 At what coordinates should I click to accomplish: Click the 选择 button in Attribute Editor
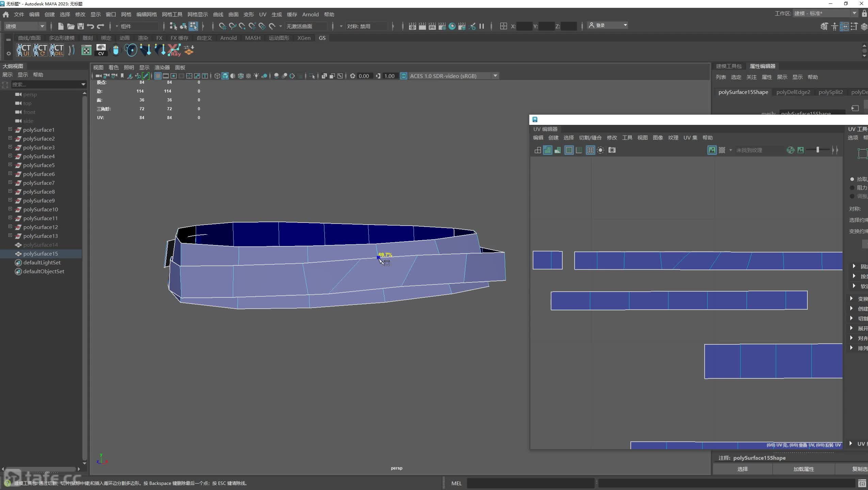tap(742, 469)
